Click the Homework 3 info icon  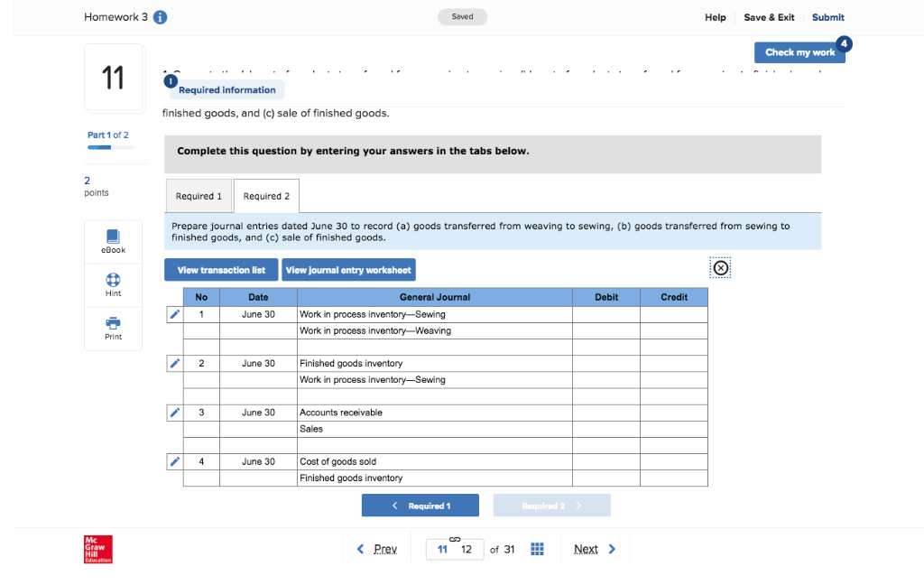[x=160, y=17]
